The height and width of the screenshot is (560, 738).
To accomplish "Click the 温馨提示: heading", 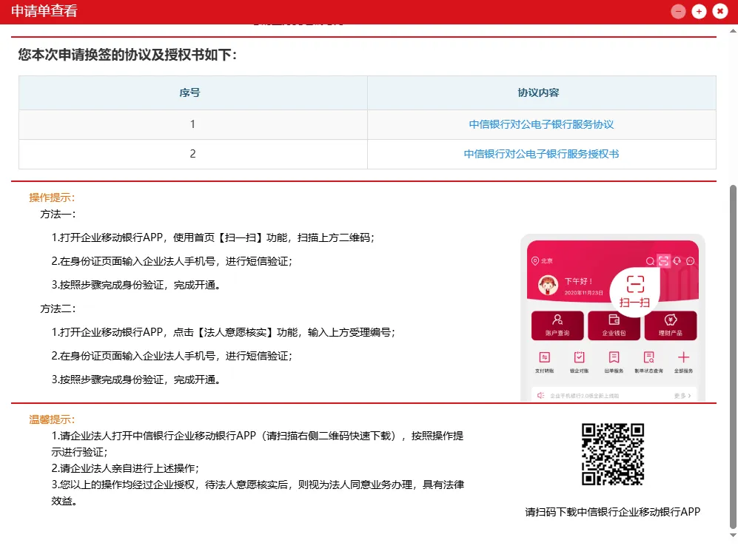I will tap(52, 419).
